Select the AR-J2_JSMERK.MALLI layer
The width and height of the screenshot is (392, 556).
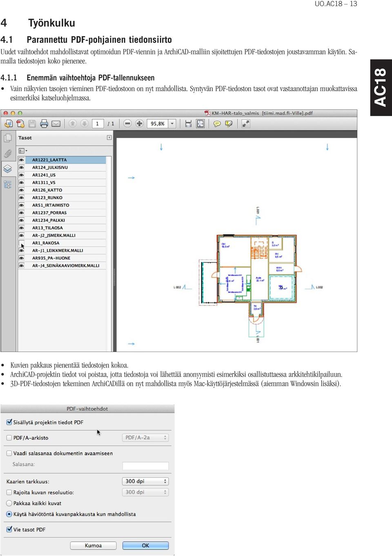pyautogui.click(x=62, y=235)
